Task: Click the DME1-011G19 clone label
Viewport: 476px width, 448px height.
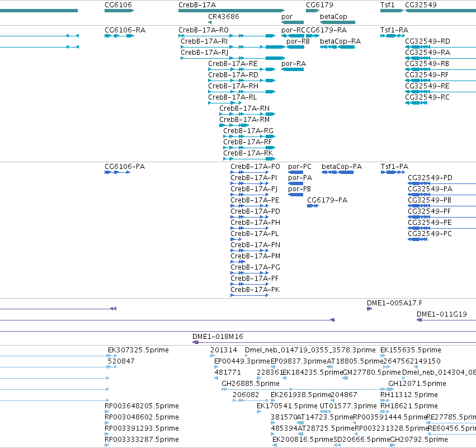Action: [x=442, y=314]
